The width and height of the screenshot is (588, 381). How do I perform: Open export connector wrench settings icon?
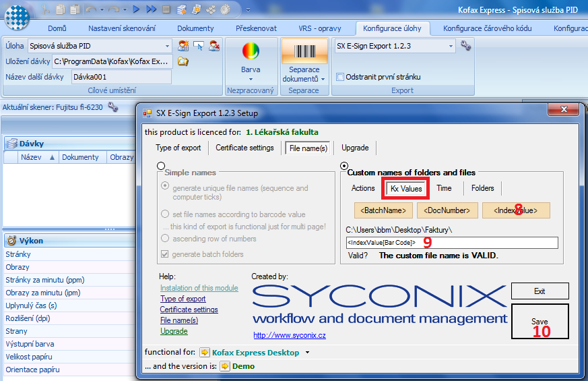coord(465,46)
